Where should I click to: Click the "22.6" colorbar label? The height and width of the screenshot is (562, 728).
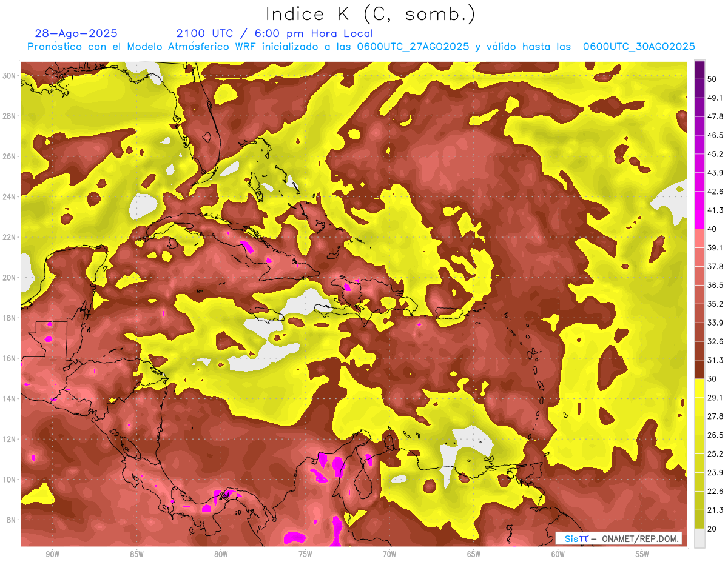coord(715,491)
